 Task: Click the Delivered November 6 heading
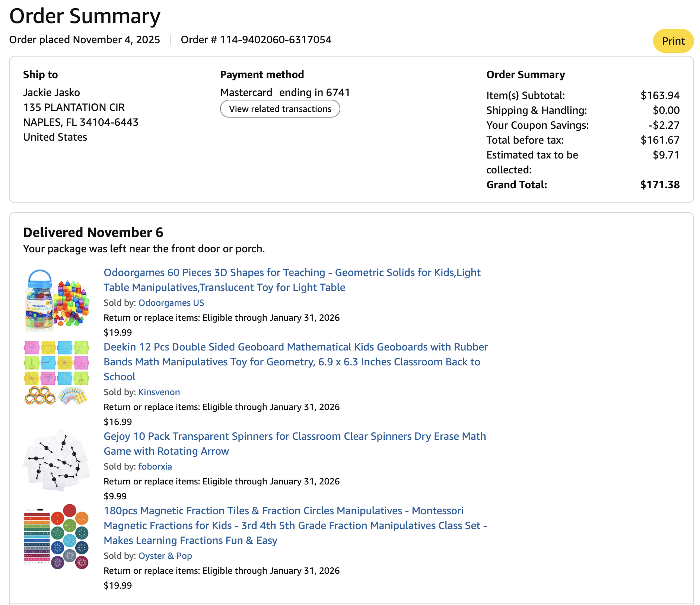(93, 233)
